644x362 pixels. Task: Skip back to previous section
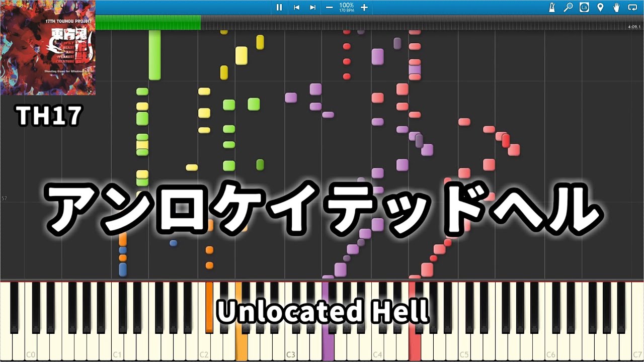pos(296,7)
